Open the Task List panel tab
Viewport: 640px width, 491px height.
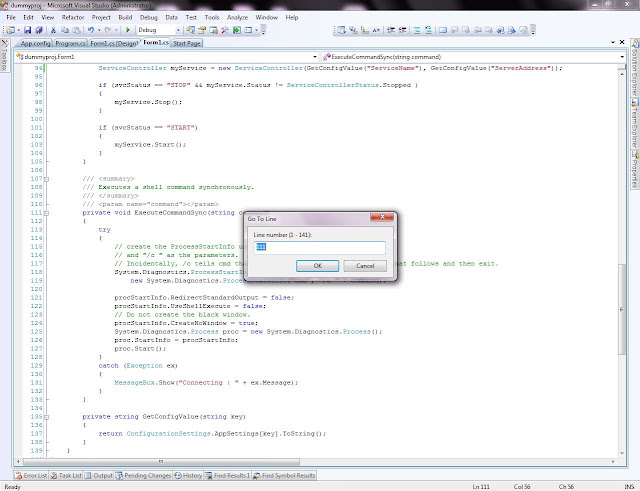click(x=66, y=475)
